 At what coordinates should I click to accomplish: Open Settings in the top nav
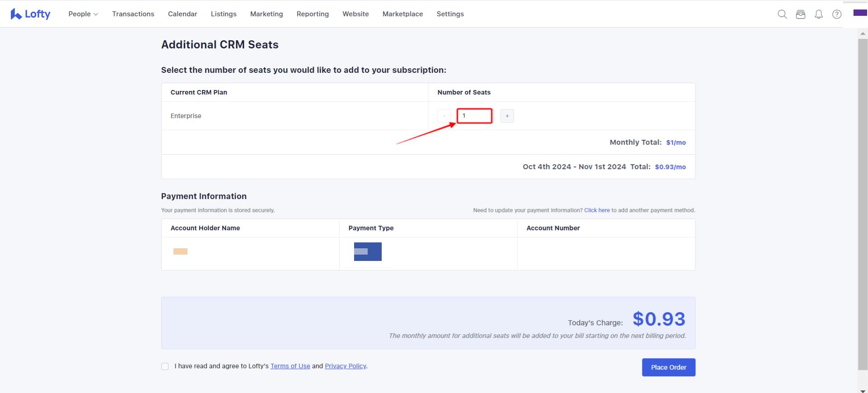450,14
